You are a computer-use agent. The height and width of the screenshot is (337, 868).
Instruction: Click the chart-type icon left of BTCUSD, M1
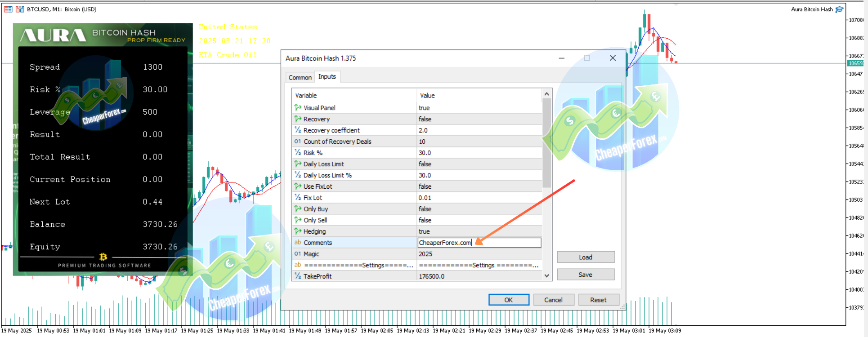[20, 9]
